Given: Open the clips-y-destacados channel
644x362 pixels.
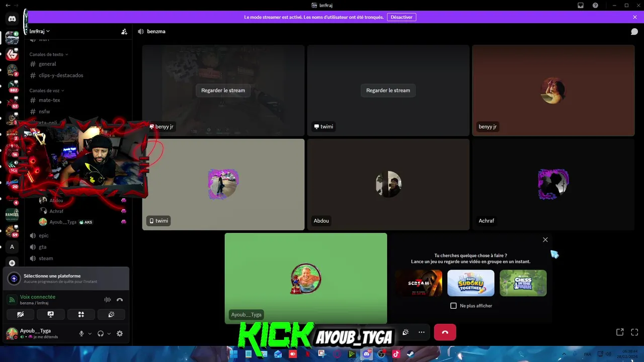Looking at the screenshot, I should click(78, 75).
